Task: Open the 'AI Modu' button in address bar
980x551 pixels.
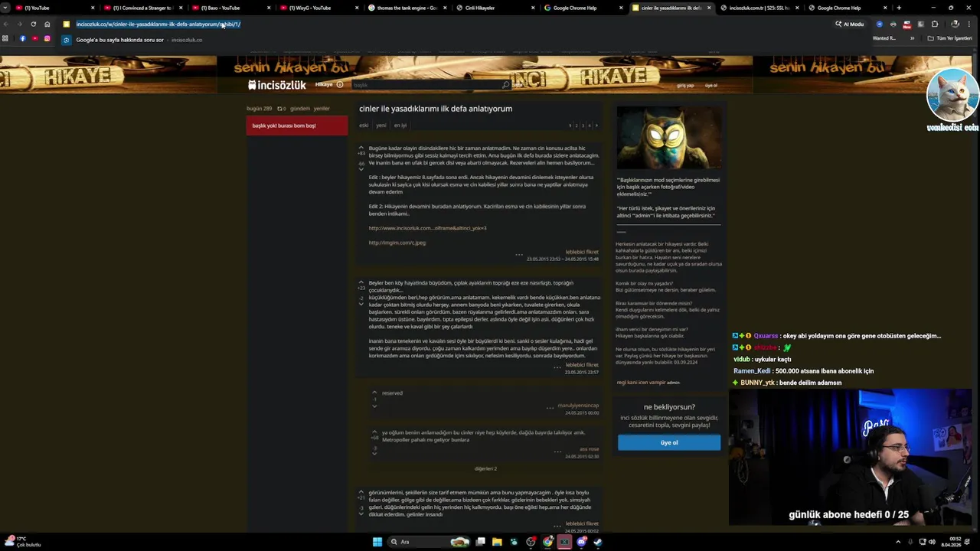Action: (850, 24)
